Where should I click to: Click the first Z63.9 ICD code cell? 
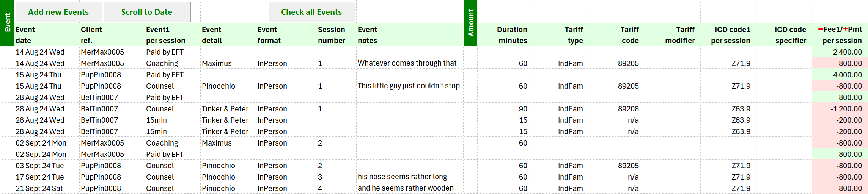click(x=741, y=109)
